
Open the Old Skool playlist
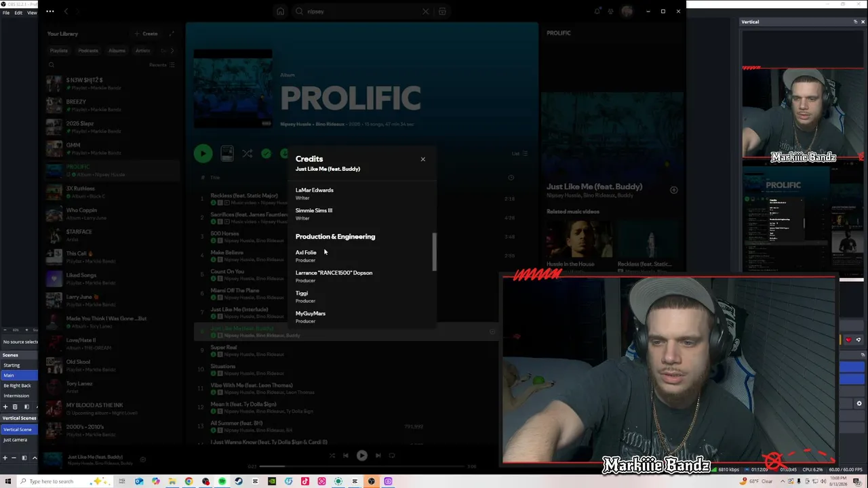[x=112, y=365]
